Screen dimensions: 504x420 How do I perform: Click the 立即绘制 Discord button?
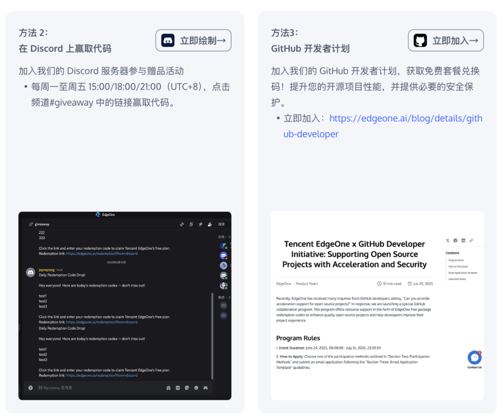click(x=193, y=40)
